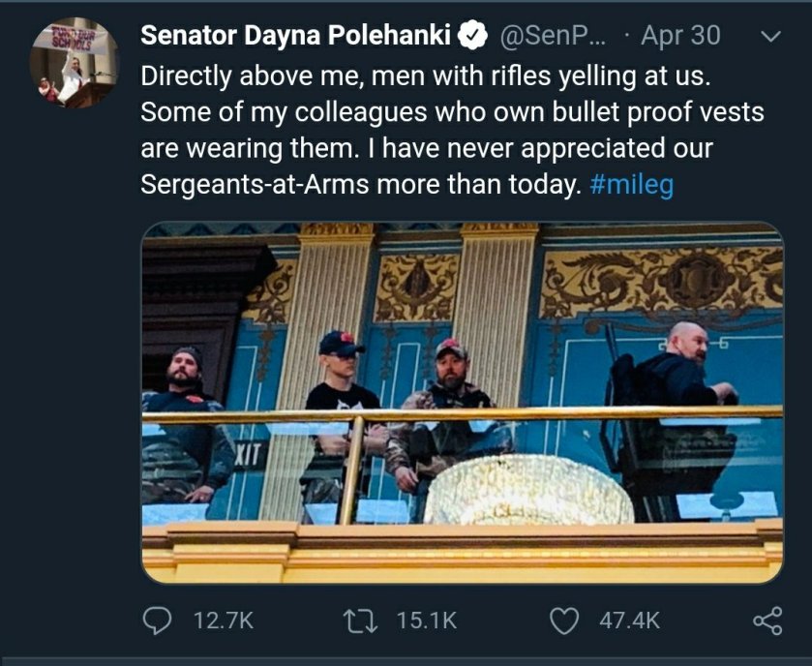Click the Apr 30 timestamp
The width and height of the screenshot is (812, 666).
pos(681,36)
